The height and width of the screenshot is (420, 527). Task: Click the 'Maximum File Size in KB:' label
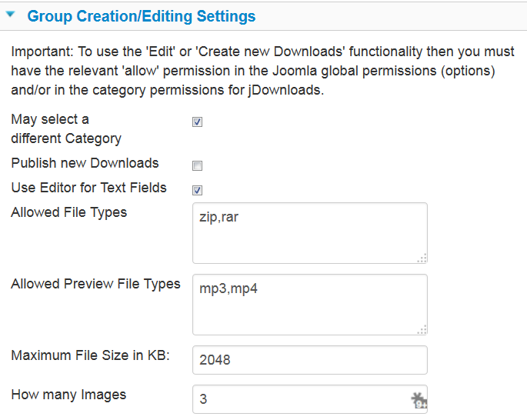(x=91, y=355)
